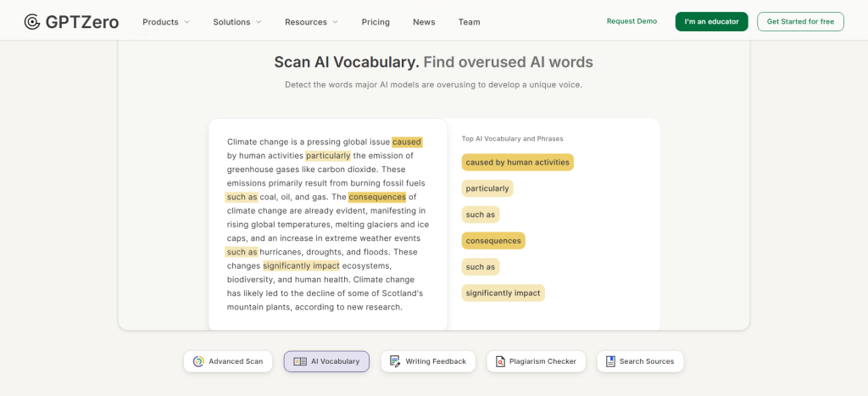This screenshot has height=396, width=868.
Task: Go to the Pricing page
Action: (x=376, y=22)
